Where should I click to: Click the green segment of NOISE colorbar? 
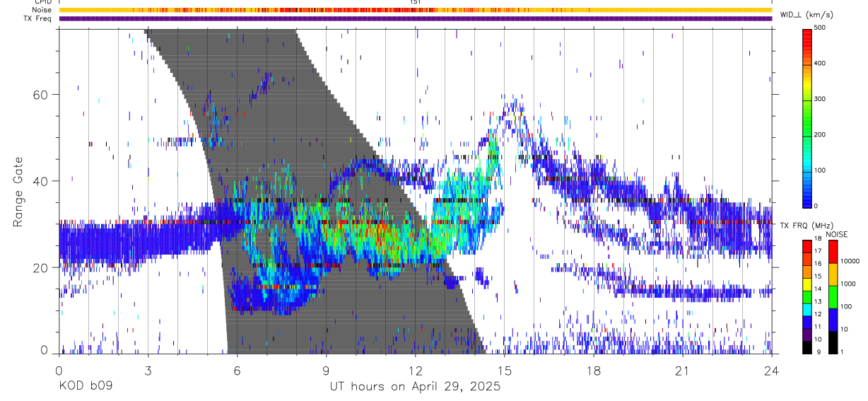833,297
